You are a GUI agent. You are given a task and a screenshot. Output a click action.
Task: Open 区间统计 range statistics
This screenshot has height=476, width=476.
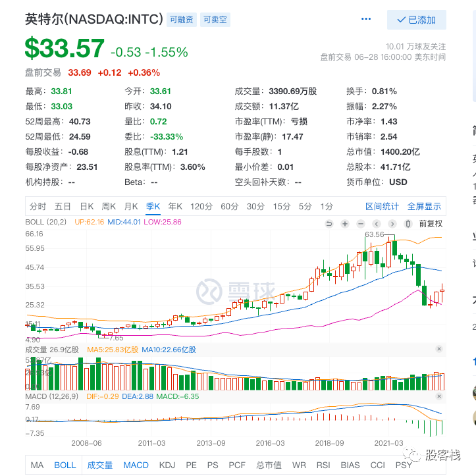click(382, 207)
